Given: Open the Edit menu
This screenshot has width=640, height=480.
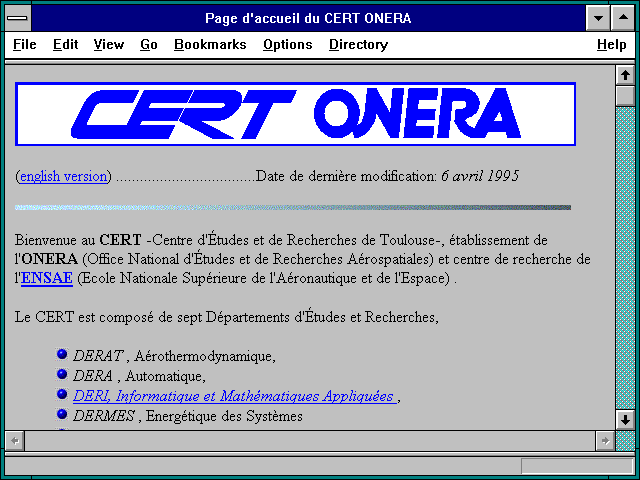Looking at the screenshot, I should [65, 44].
